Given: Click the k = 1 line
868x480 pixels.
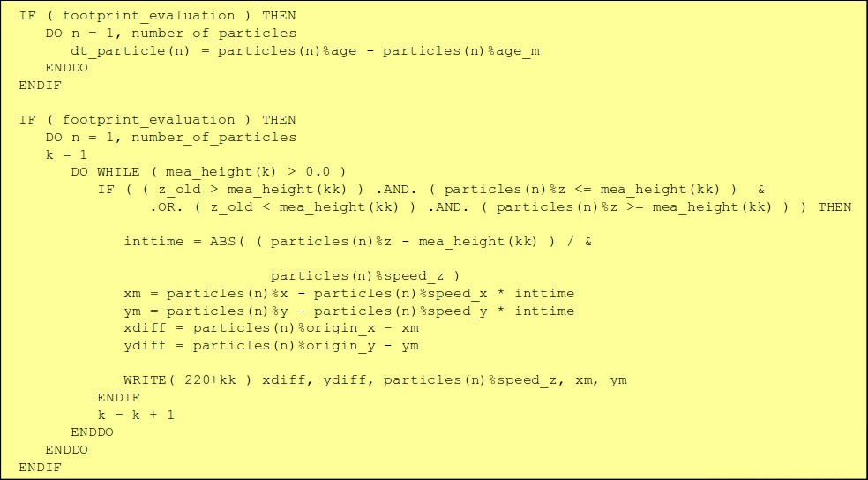Looking at the screenshot, I should coord(66,154).
